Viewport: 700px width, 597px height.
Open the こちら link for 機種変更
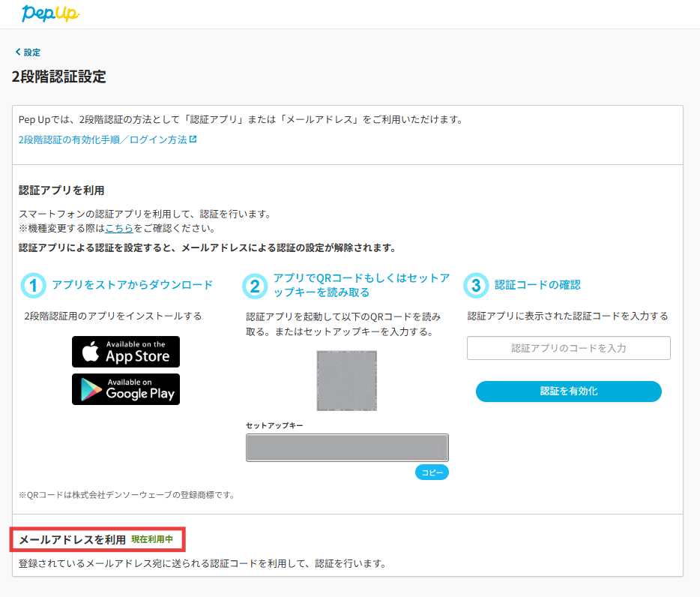coord(119,228)
